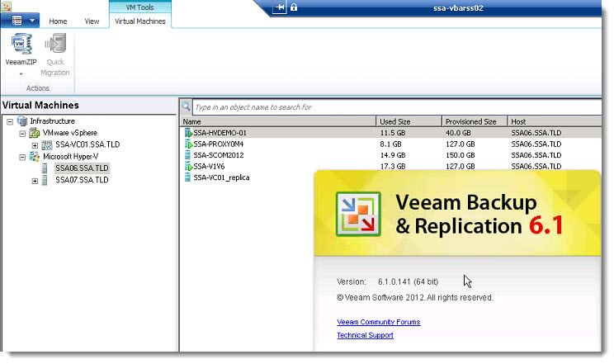The width and height of the screenshot is (614, 364).
Task: Click the VM icon of SSA-SCOM2012
Action: pyautogui.click(x=187, y=155)
